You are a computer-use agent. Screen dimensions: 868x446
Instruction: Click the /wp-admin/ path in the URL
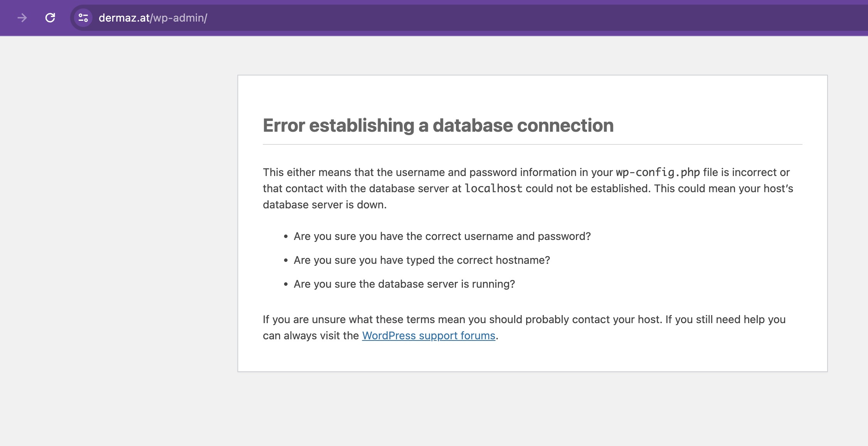click(179, 18)
